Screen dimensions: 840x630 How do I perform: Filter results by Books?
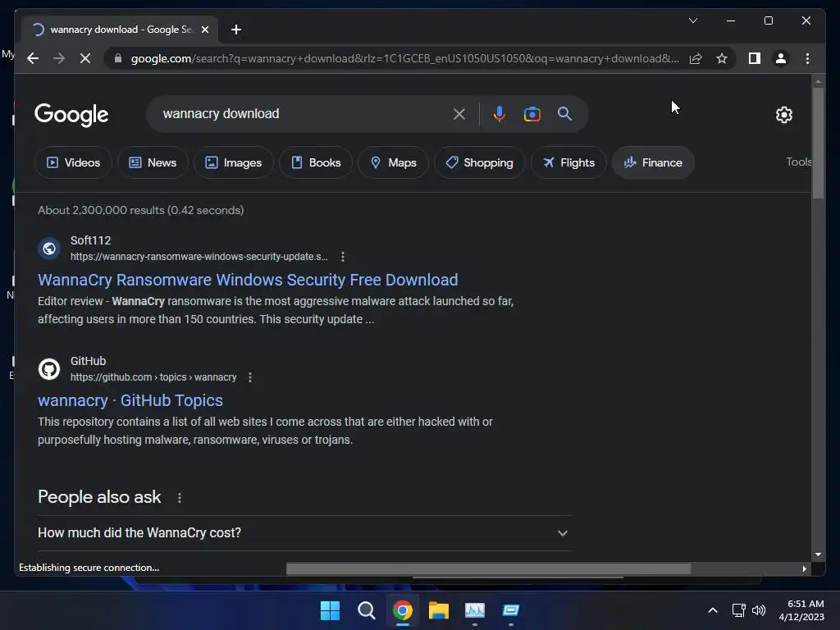[x=316, y=162]
